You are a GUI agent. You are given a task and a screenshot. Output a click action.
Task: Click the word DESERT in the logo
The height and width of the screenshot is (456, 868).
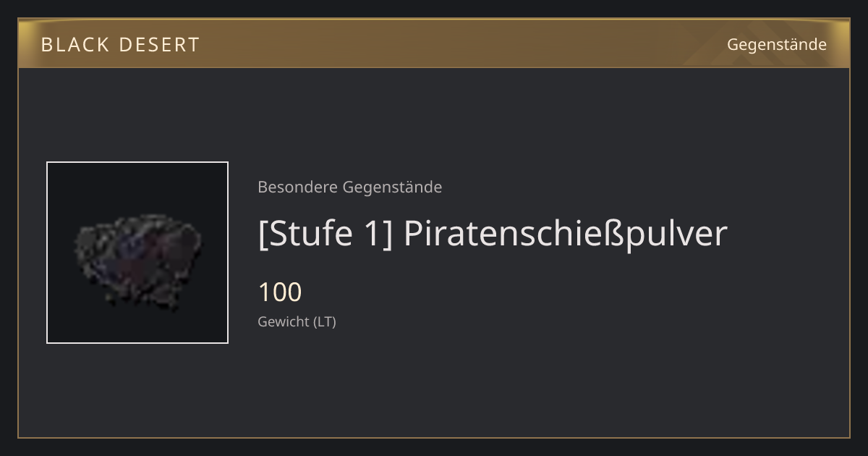coord(155,45)
